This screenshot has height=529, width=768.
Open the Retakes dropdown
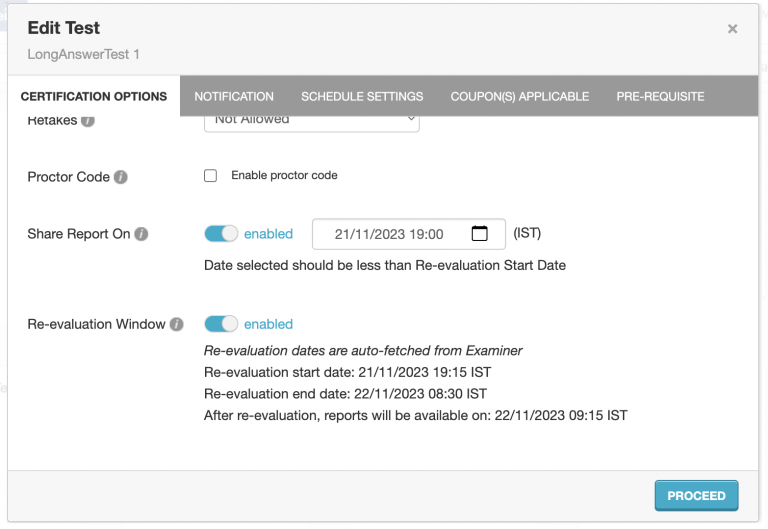(x=311, y=120)
